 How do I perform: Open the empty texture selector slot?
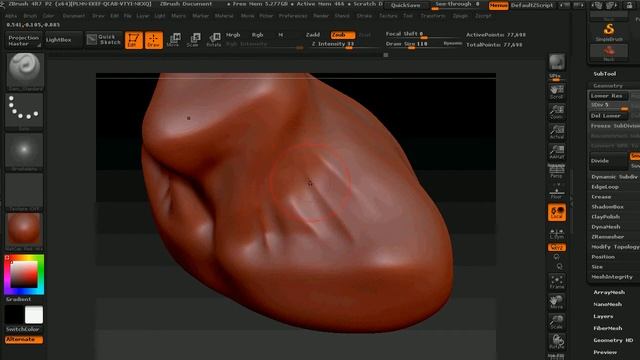(x=24, y=191)
